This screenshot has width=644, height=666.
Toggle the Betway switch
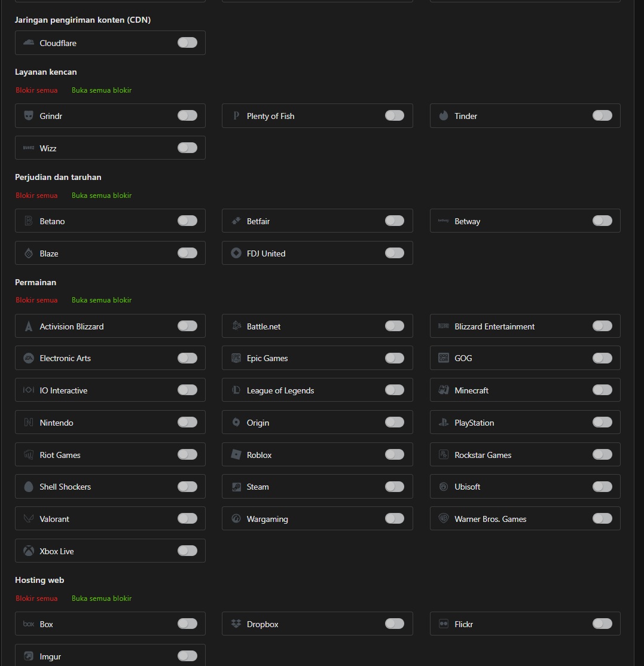602,221
